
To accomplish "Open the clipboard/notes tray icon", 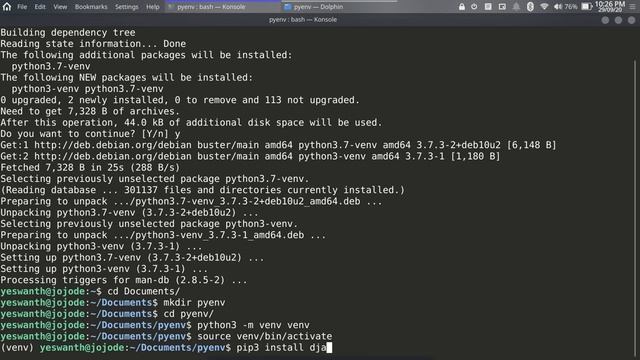I will click(x=488, y=7).
